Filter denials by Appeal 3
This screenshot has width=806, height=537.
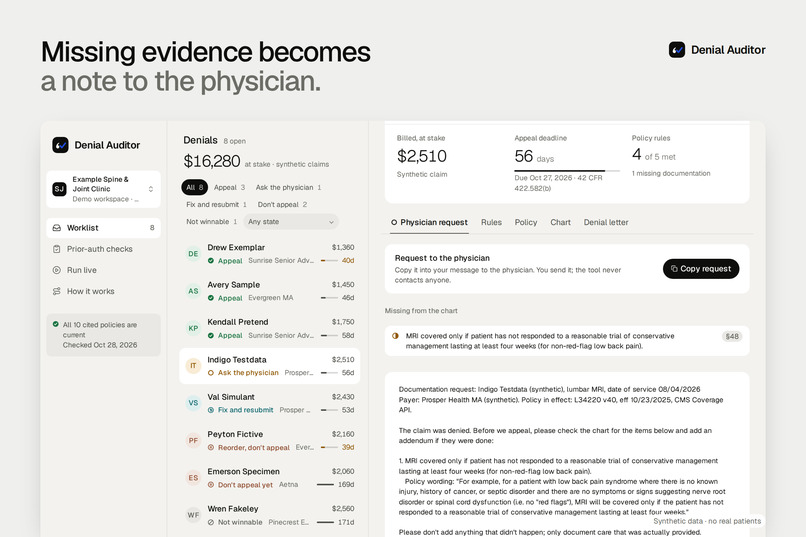(229, 188)
